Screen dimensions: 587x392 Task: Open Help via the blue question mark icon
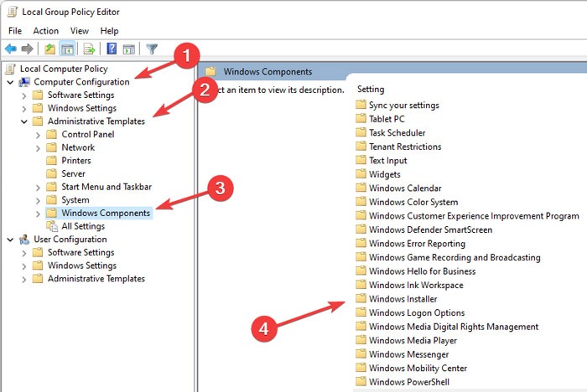[x=112, y=49]
